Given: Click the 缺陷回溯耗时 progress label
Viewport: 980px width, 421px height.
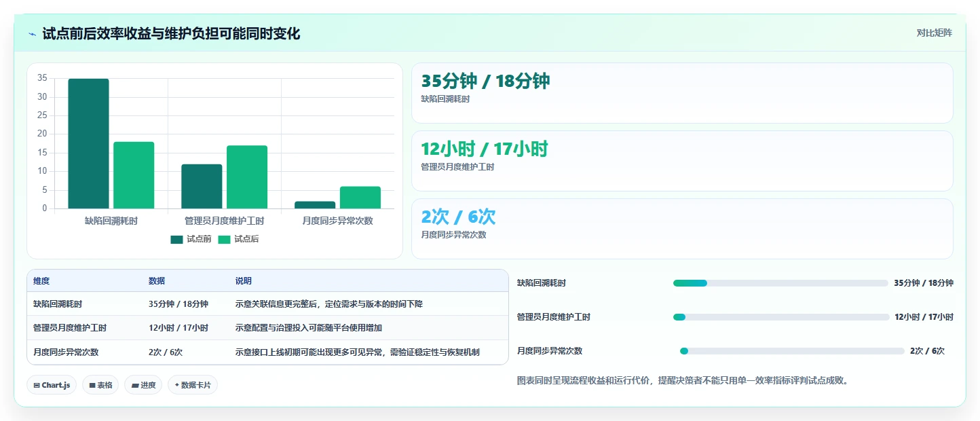Looking at the screenshot, I should pos(542,283).
